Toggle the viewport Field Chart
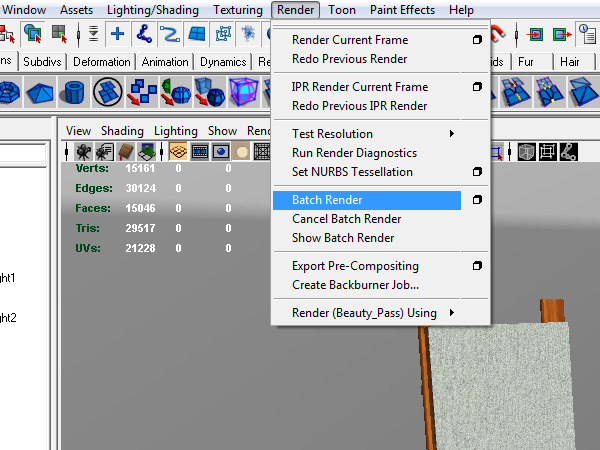Image resolution: width=600 pixels, height=450 pixels. (x=262, y=152)
